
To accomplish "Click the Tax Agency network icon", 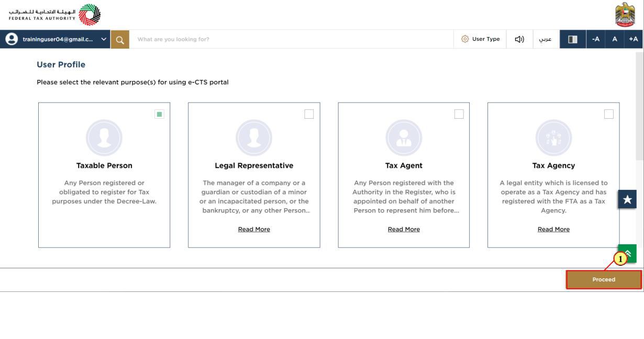I will (x=553, y=138).
